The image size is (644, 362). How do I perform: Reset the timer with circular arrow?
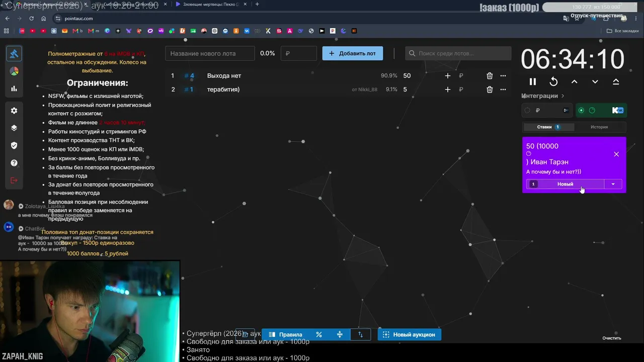[553, 81]
